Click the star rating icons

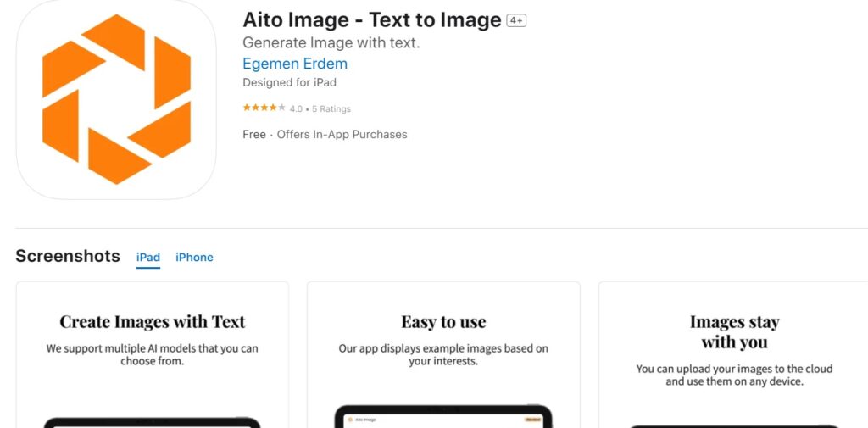pos(264,108)
